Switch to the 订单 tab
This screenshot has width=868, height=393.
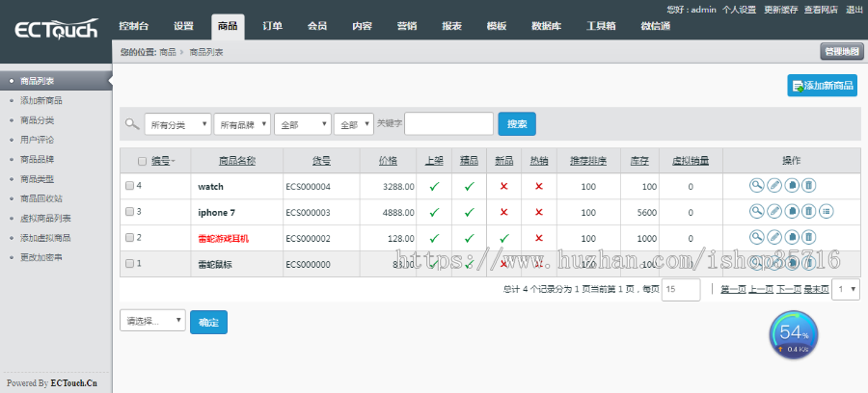click(272, 26)
